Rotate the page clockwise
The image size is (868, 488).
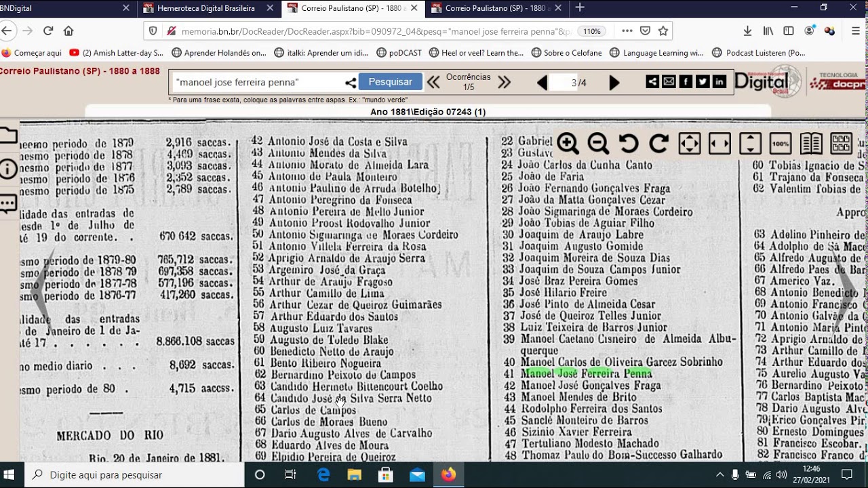click(x=659, y=144)
